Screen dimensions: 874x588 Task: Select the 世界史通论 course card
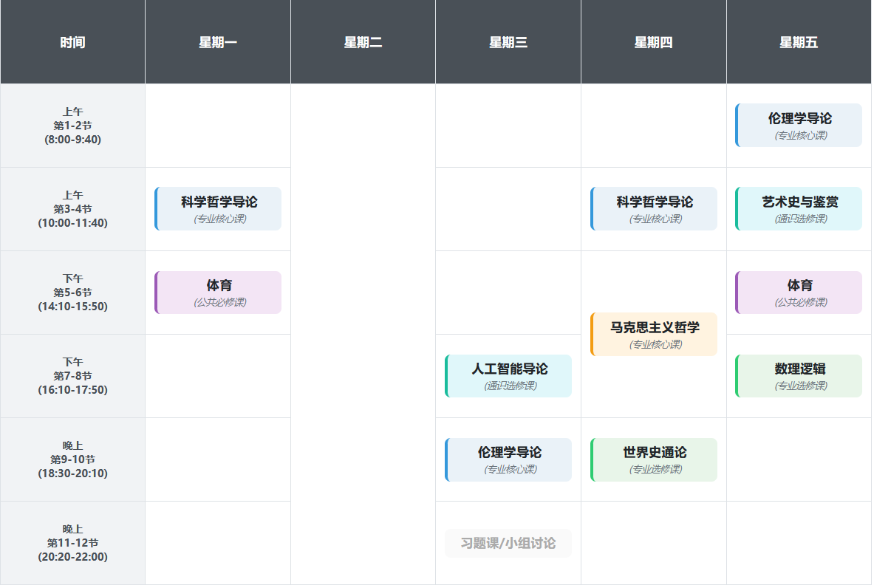pos(654,459)
